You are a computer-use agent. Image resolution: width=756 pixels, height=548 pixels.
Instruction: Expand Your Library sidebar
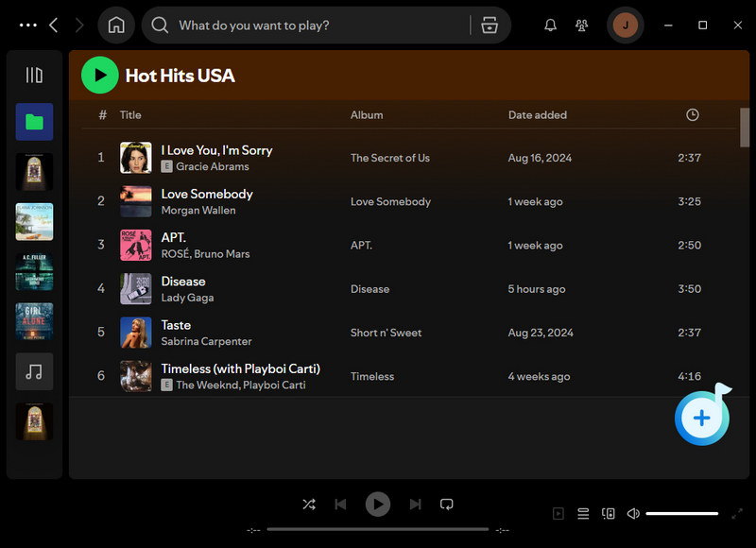tap(34, 76)
